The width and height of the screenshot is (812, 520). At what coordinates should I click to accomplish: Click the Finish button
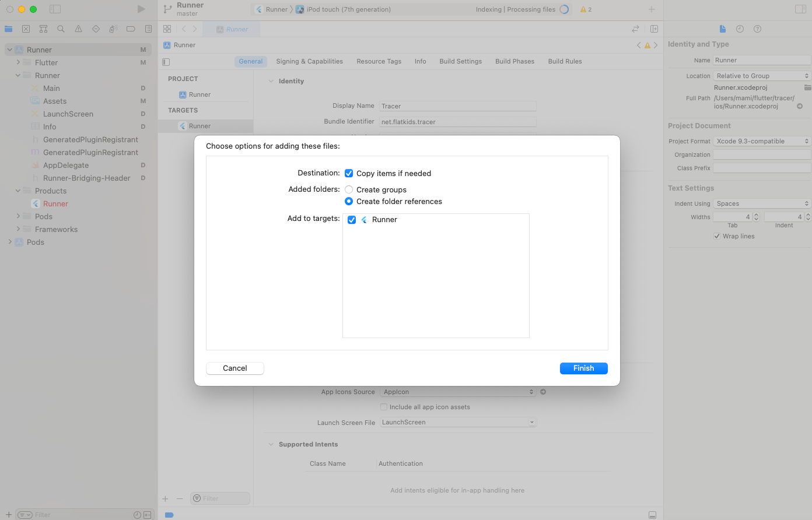pyautogui.click(x=583, y=368)
